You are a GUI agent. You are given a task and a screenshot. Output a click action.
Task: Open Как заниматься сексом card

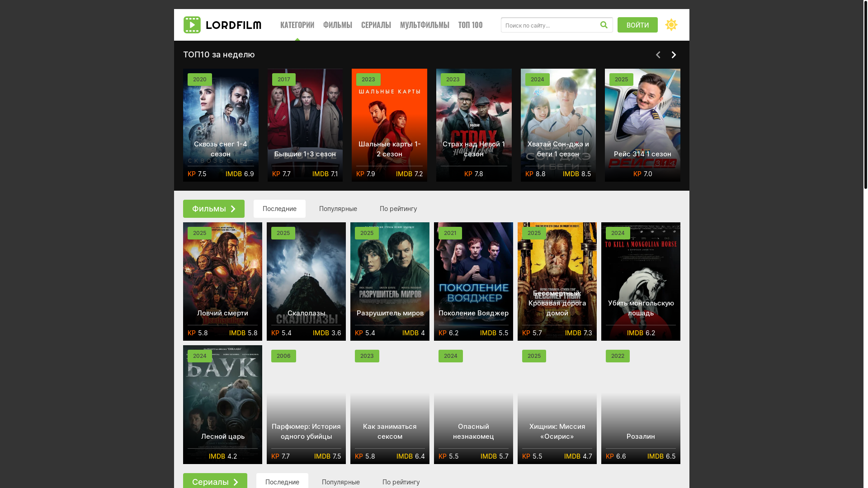[x=390, y=404]
